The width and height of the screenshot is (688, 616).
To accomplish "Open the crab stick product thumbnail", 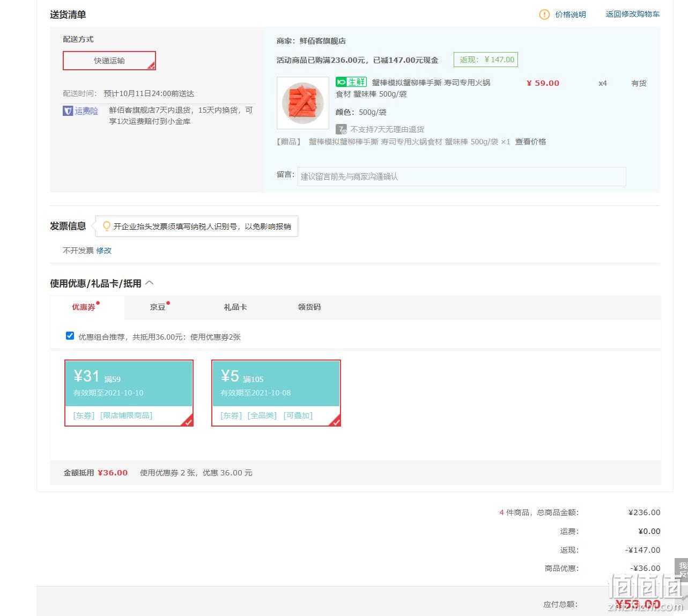I will pos(303,102).
